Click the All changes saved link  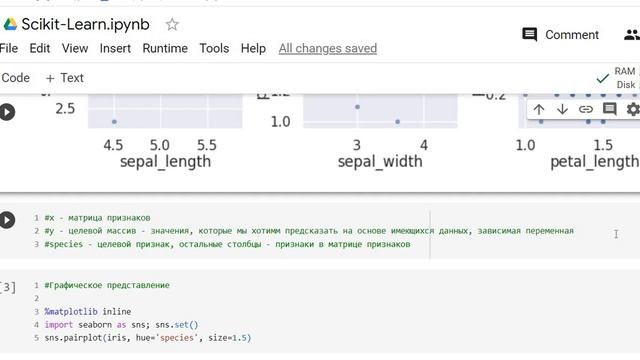[x=328, y=48]
